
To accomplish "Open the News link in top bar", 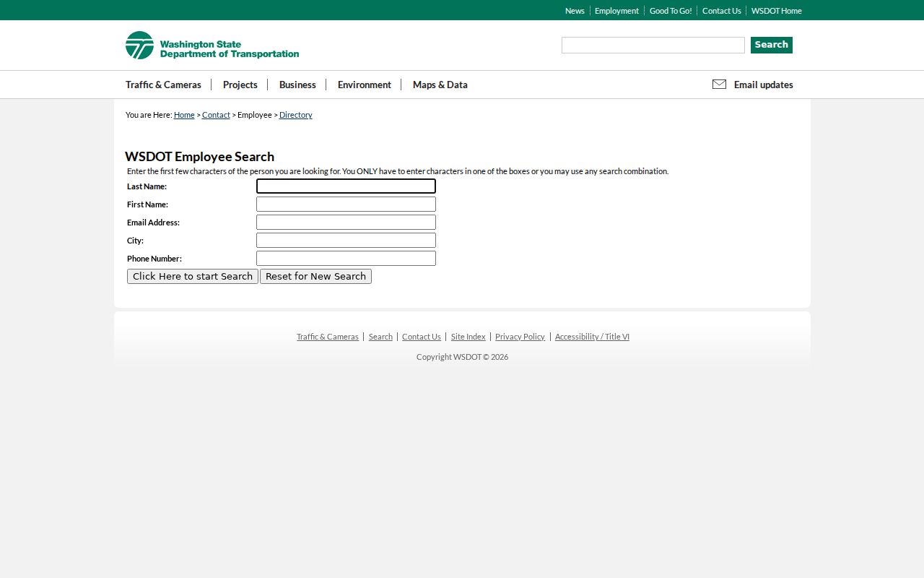I will tap(575, 11).
